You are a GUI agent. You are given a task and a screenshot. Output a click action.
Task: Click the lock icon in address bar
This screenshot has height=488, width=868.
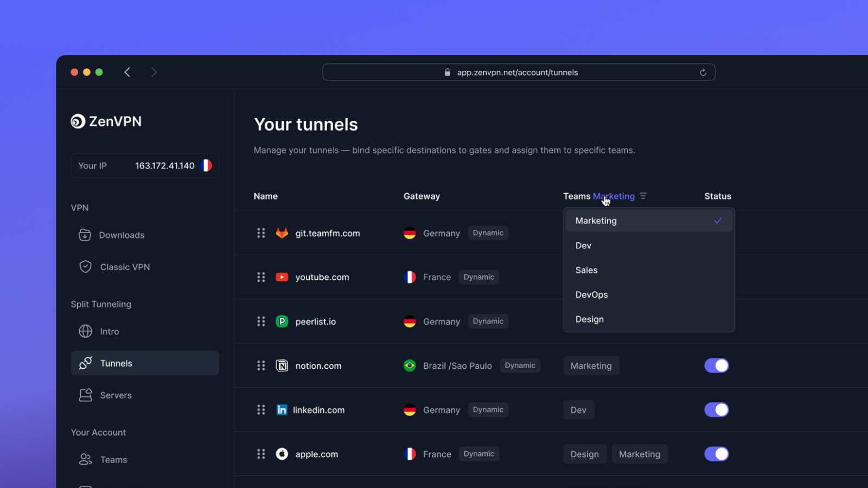tap(448, 72)
